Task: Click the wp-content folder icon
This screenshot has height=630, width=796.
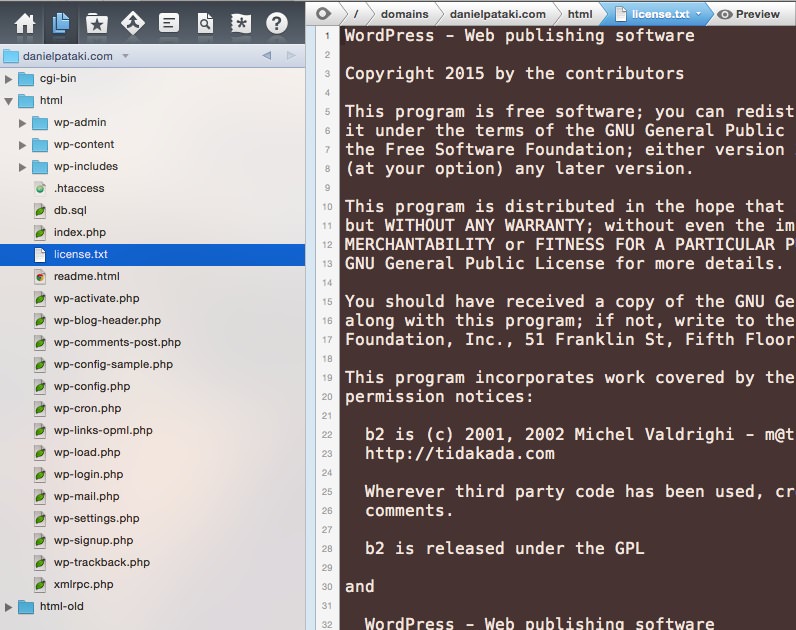Action: pos(40,145)
